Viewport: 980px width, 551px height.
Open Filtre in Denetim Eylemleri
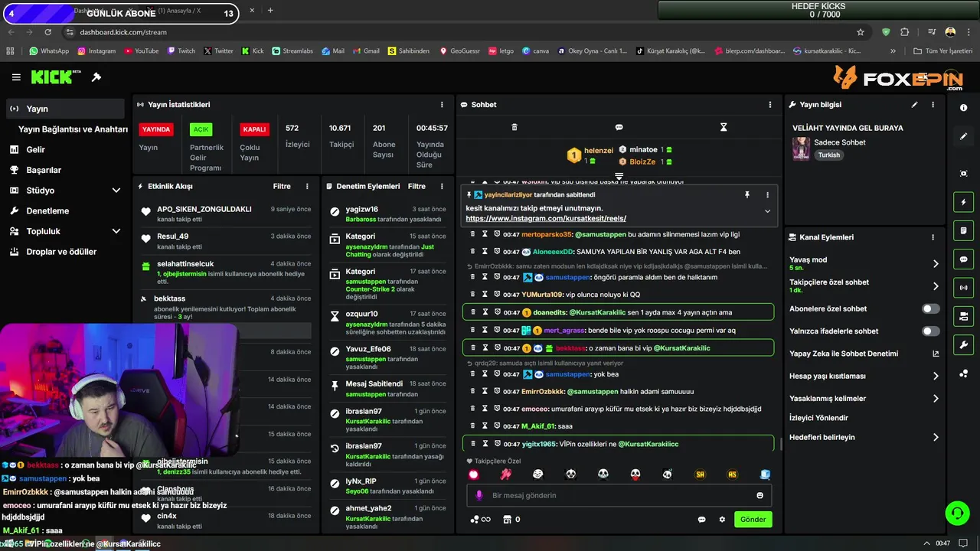point(416,186)
